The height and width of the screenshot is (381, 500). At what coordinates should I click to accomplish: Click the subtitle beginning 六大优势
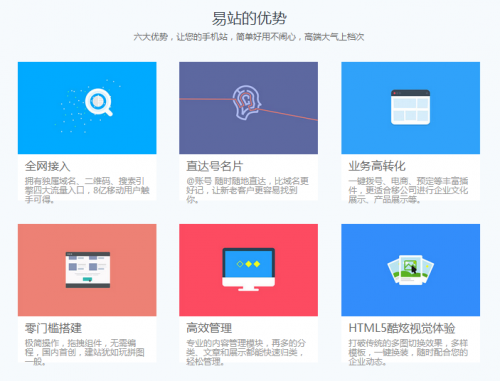pyautogui.click(x=249, y=37)
